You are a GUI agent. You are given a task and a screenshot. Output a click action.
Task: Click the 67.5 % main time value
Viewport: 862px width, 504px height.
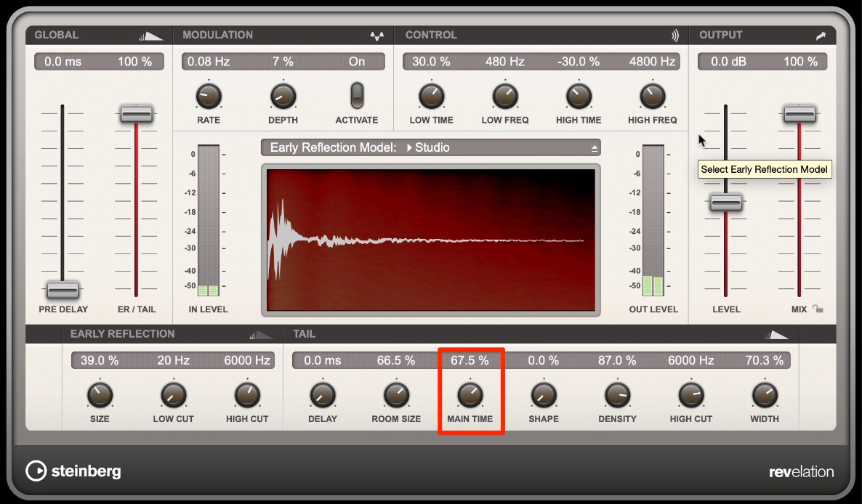(x=470, y=360)
